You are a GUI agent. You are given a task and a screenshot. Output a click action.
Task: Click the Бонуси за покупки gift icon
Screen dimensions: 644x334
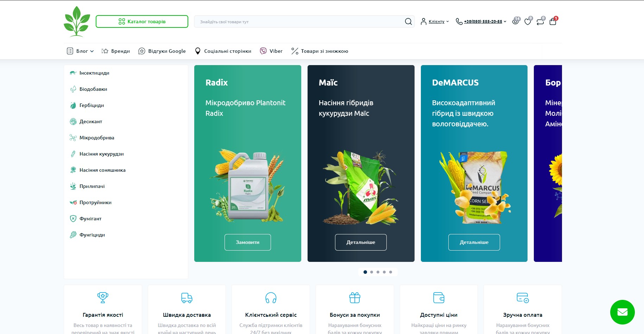355,298
